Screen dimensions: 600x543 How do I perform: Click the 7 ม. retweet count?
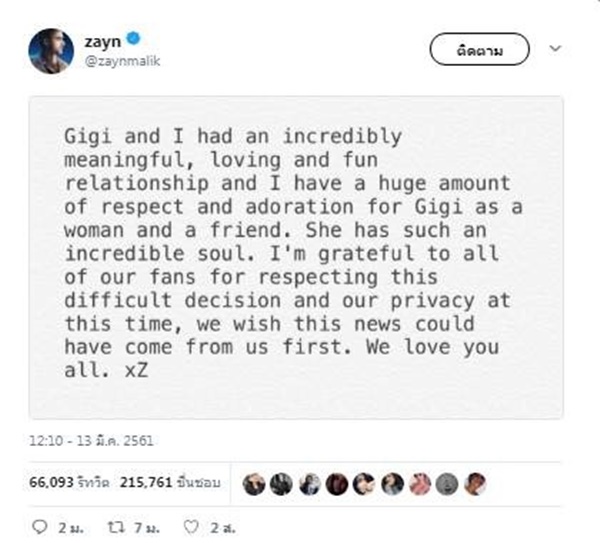click(144, 525)
